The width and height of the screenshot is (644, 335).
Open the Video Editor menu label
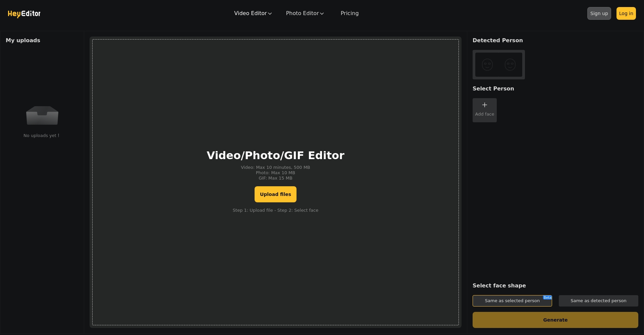tap(250, 13)
